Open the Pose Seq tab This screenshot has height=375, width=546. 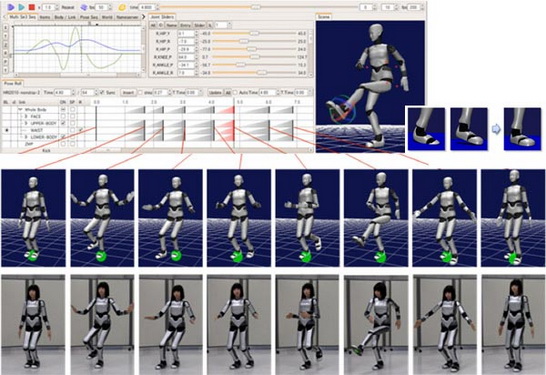(89, 17)
